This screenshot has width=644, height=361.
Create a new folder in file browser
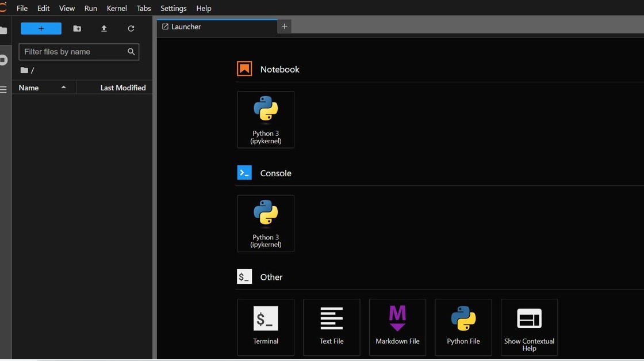tap(77, 28)
